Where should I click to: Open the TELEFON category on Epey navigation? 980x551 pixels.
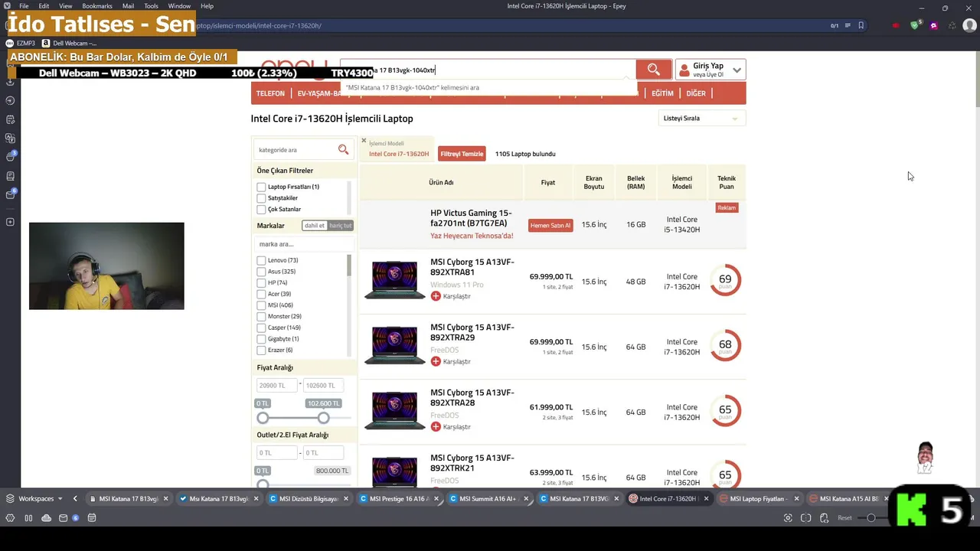[x=270, y=93]
